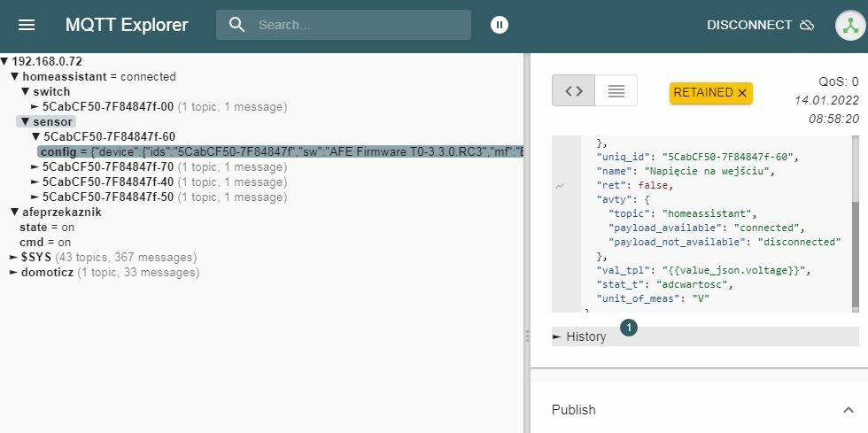Collapse the sensor topic
The width and height of the screenshot is (868, 433).
(26, 121)
